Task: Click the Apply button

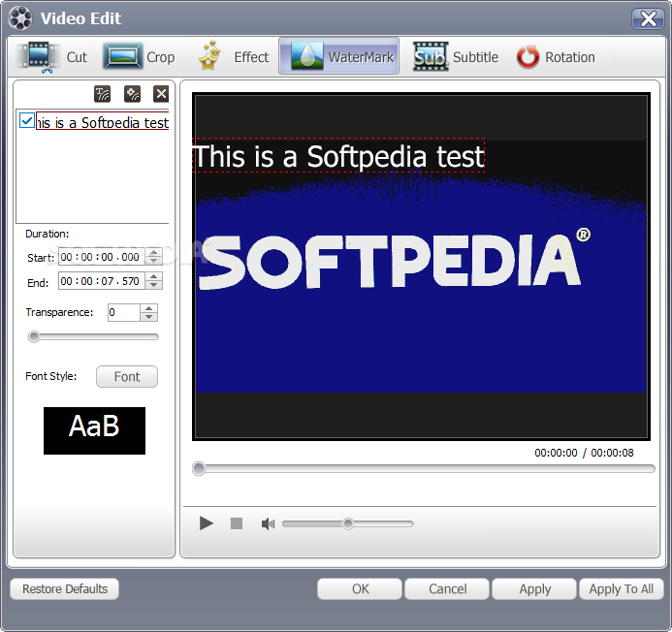Action: (x=535, y=588)
